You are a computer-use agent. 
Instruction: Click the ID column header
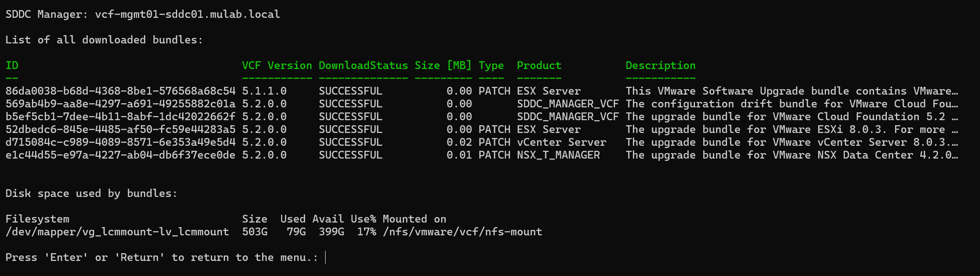click(12, 65)
